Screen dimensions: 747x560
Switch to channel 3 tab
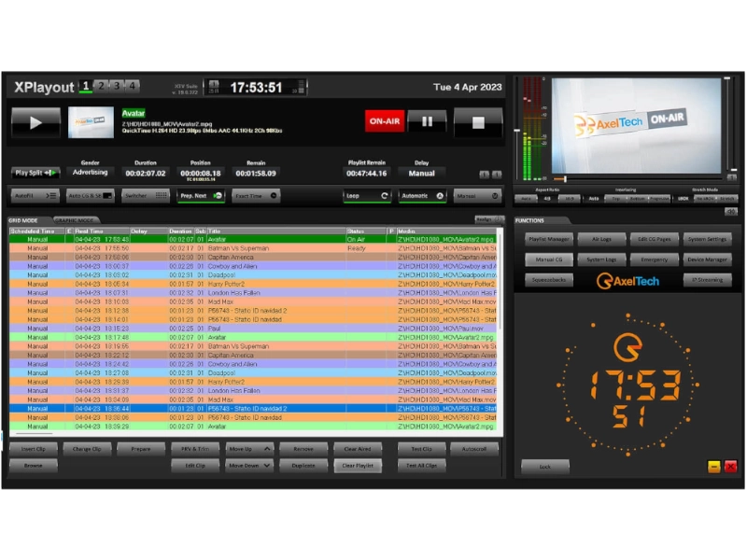pos(116,86)
